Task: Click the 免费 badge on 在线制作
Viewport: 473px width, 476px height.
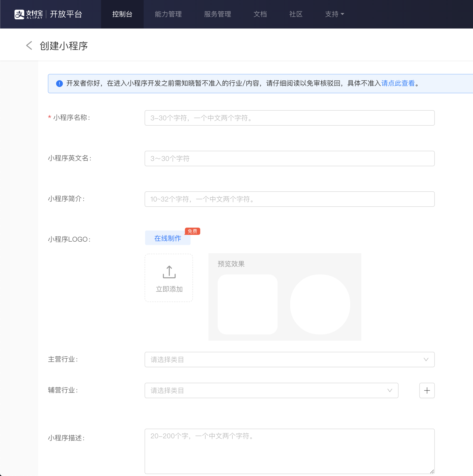Action: click(192, 231)
